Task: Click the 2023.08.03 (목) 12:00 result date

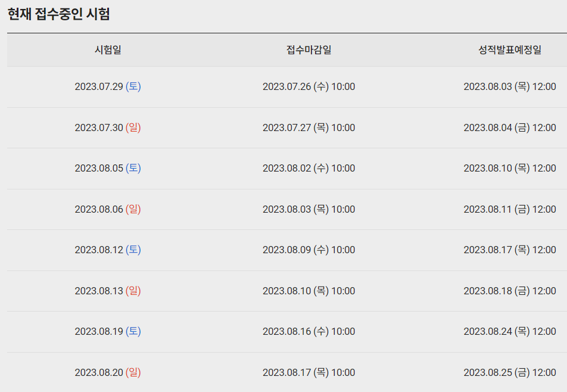Action: 510,86
